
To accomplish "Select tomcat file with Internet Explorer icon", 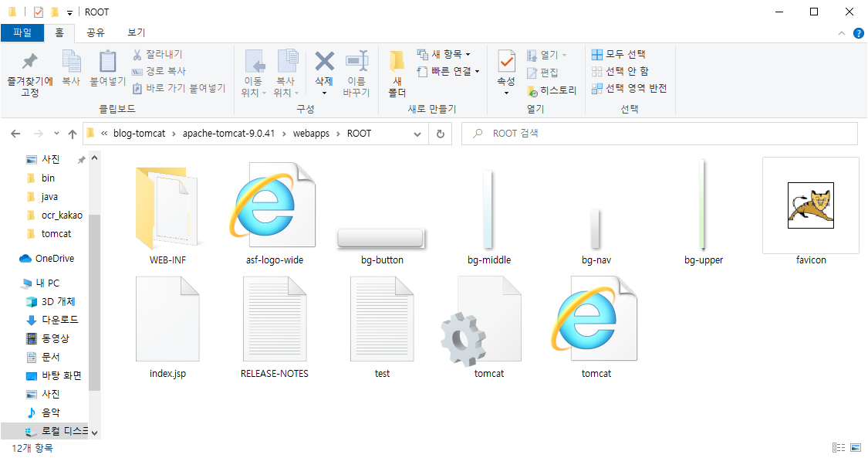I will coord(596,327).
